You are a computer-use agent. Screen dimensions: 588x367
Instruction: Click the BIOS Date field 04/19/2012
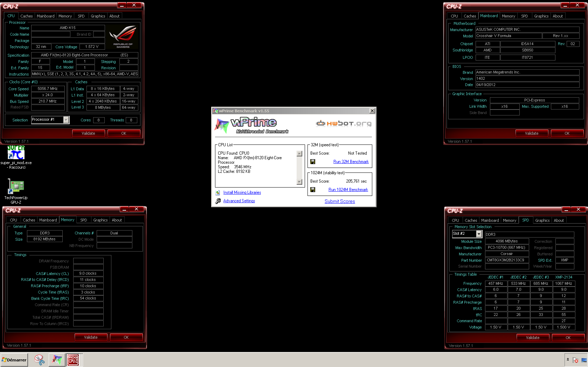pyautogui.click(x=527, y=85)
